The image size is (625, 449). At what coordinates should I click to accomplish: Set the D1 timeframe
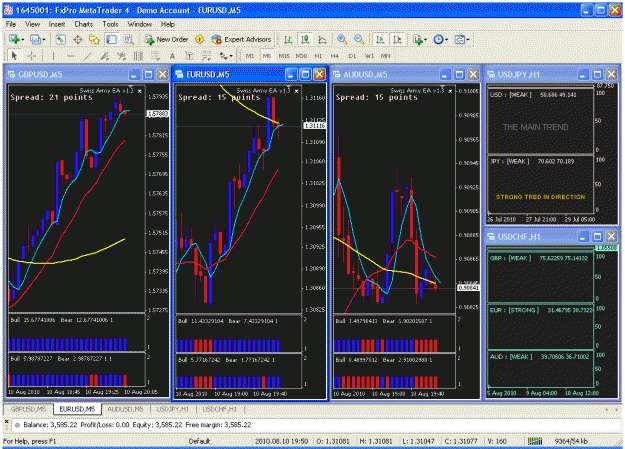click(x=352, y=56)
